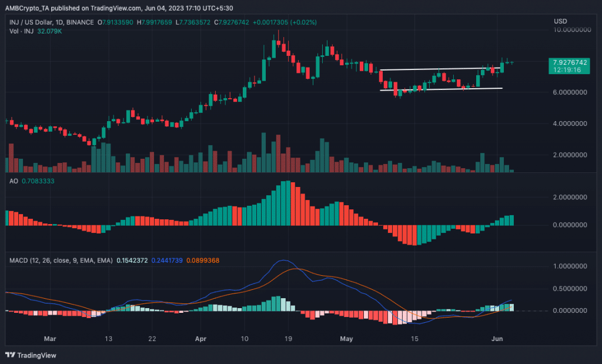602x364 pixels.
Task: Click the high value H7.9917659
Action: [x=155, y=22]
